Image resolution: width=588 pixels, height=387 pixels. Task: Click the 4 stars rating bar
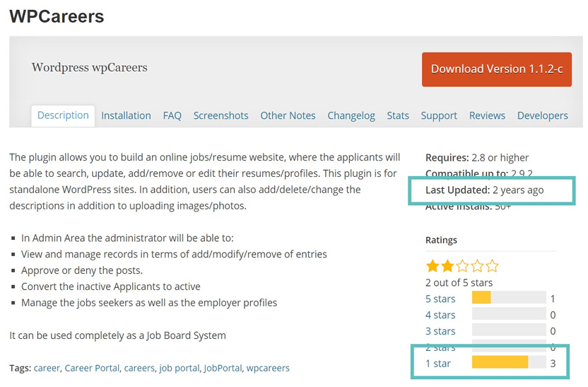click(509, 314)
